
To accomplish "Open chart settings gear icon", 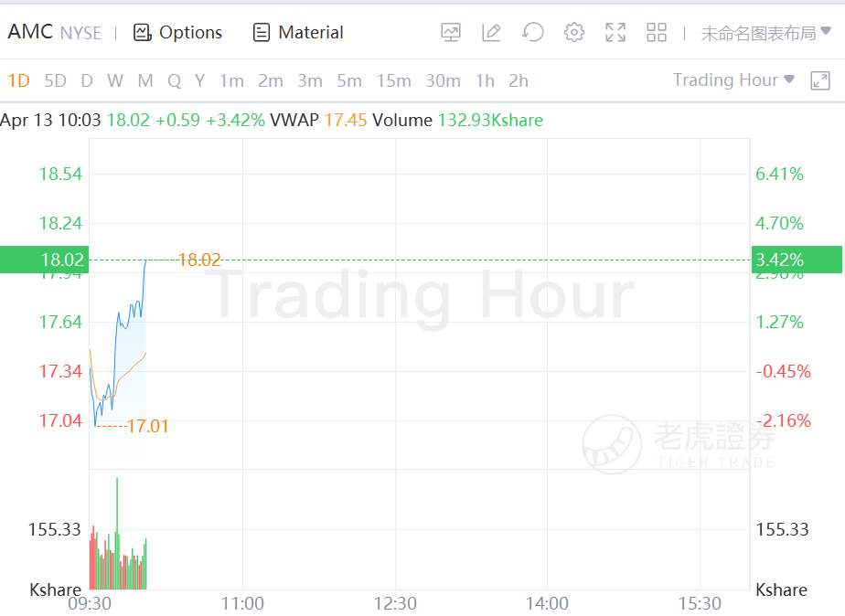I will click(x=574, y=33).
